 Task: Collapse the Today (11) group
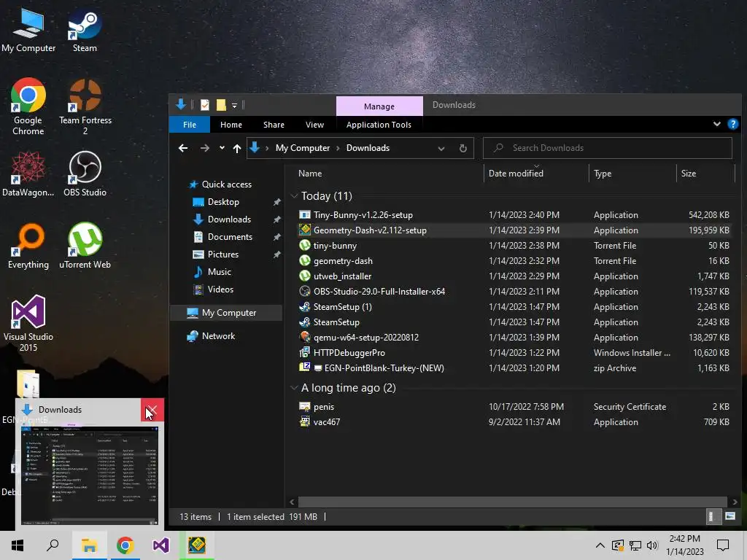[x=295, y=195]
